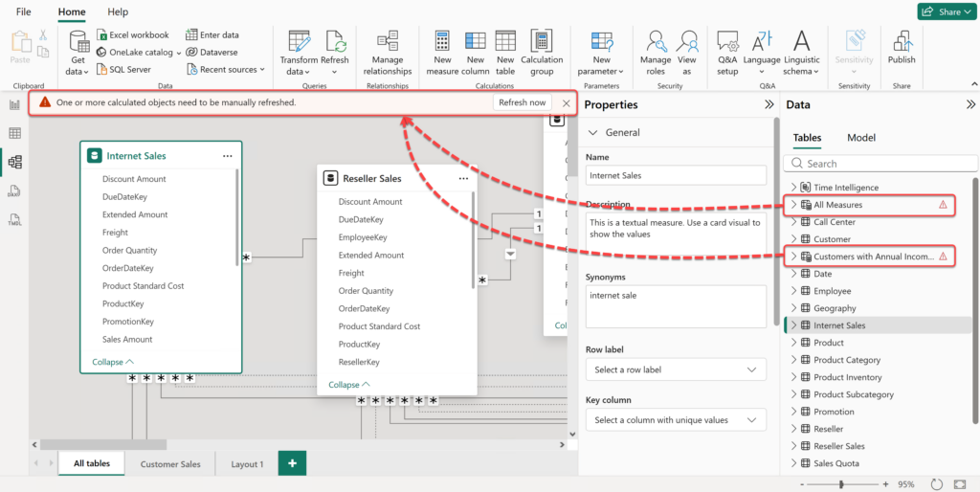Collapse the General section
This screenshot has height=492, width=980.
click(x=592, y=132)
